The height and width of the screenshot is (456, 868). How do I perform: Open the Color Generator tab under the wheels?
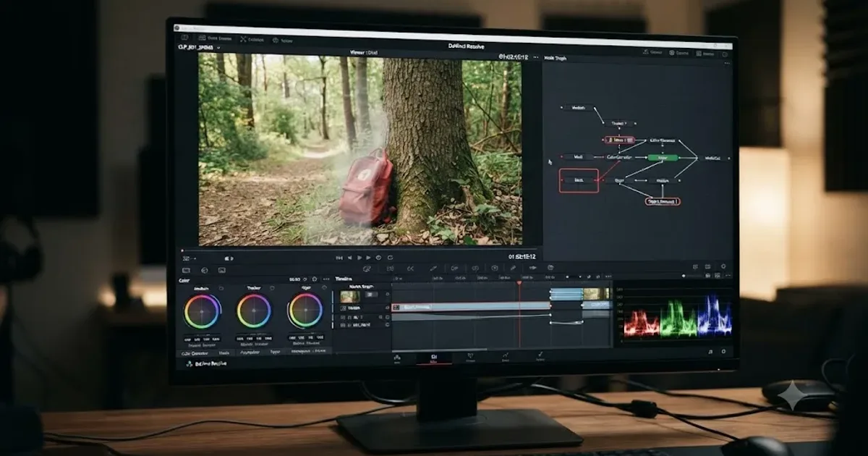click(x=193, y=353)
